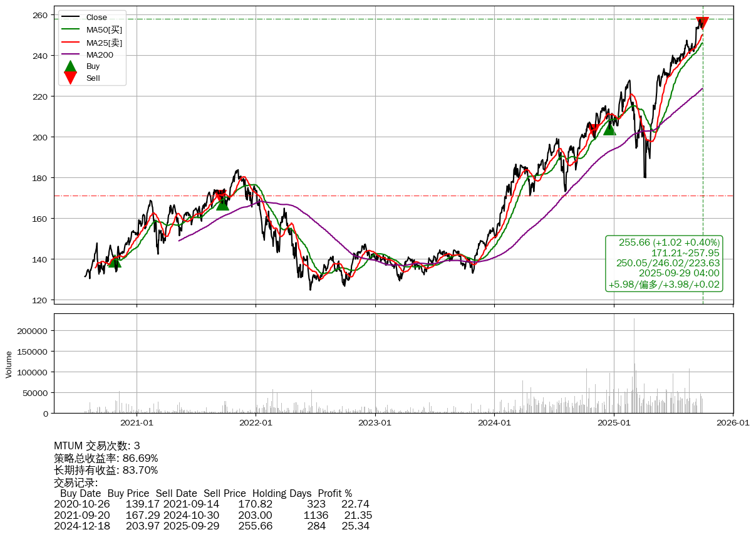Click the 策略总收益率 86.69% text

point(106,458)
